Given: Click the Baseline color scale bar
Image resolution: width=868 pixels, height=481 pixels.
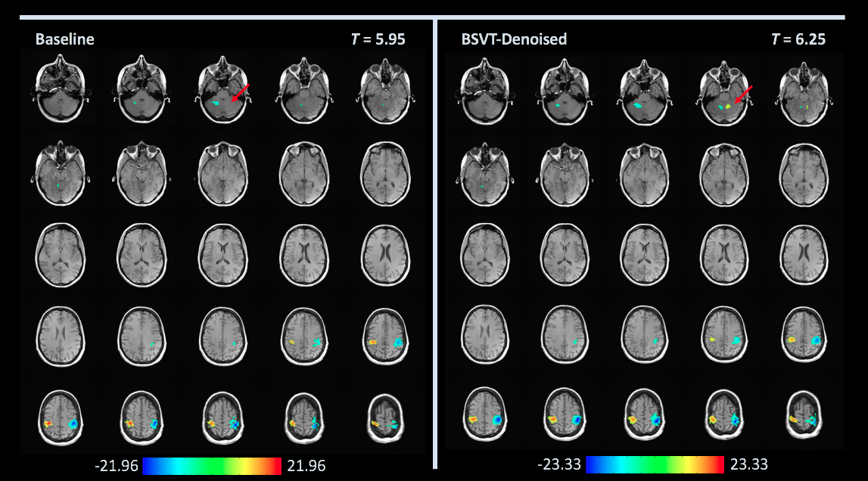Looking at the screenshot, I should [x=211, y=465].
